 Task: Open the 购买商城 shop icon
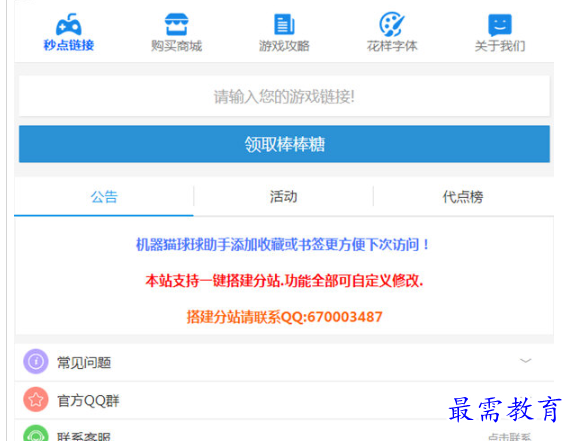tap(176, 24)
